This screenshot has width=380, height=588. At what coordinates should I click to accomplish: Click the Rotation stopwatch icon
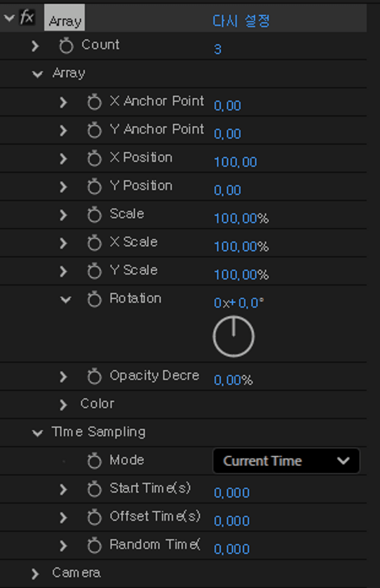pyautogui.click(x=94, y=299)
